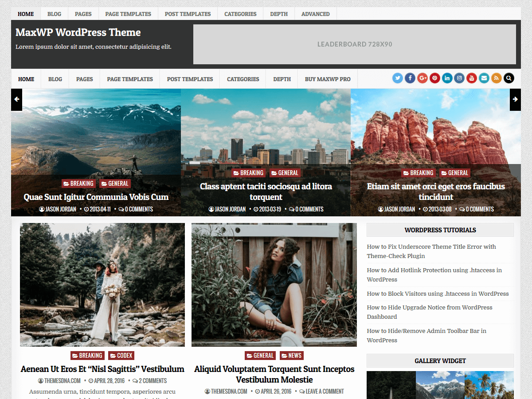Click the previous slide arrow on the carousel
Viewport: 532px width, 399px height.
coord(16,99)
